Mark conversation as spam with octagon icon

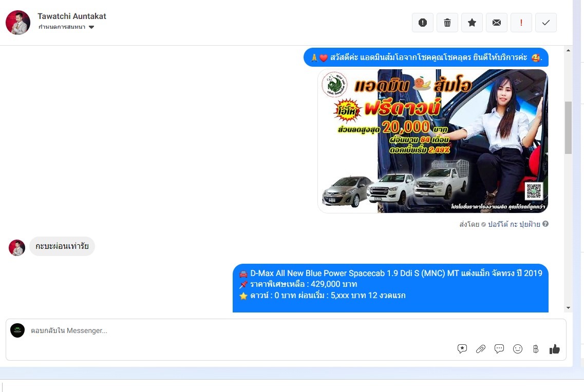(x=423, y=23)
